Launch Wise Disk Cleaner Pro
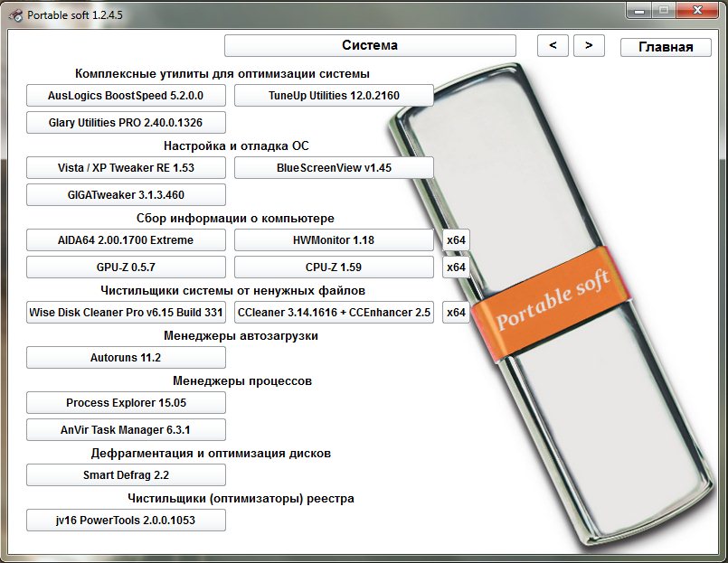728x563 pixels. coord(126,313)
